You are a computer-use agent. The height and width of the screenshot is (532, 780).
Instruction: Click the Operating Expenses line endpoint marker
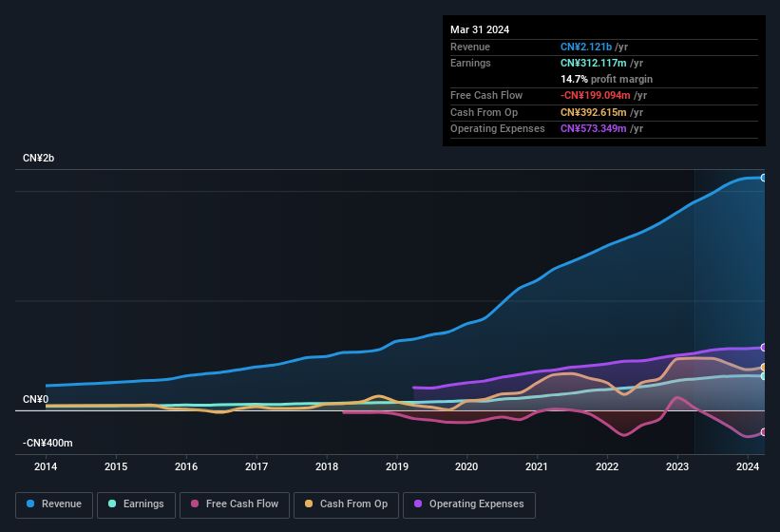coord(763,347)
